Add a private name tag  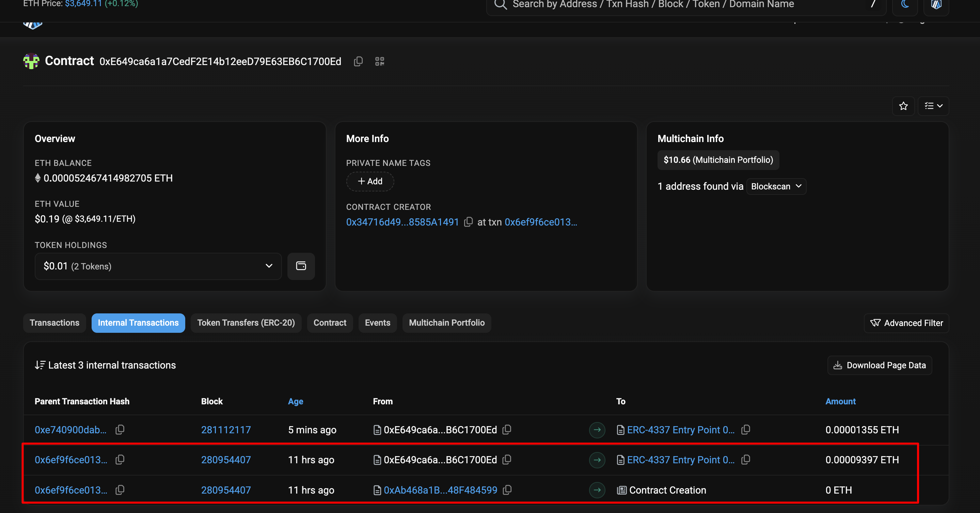click(x=370, y=181)
